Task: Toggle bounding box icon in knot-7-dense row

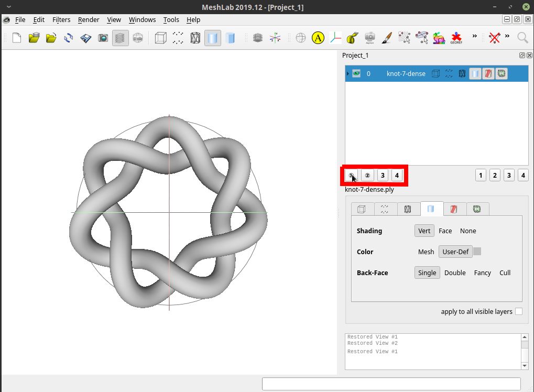Action: [435, 73]
